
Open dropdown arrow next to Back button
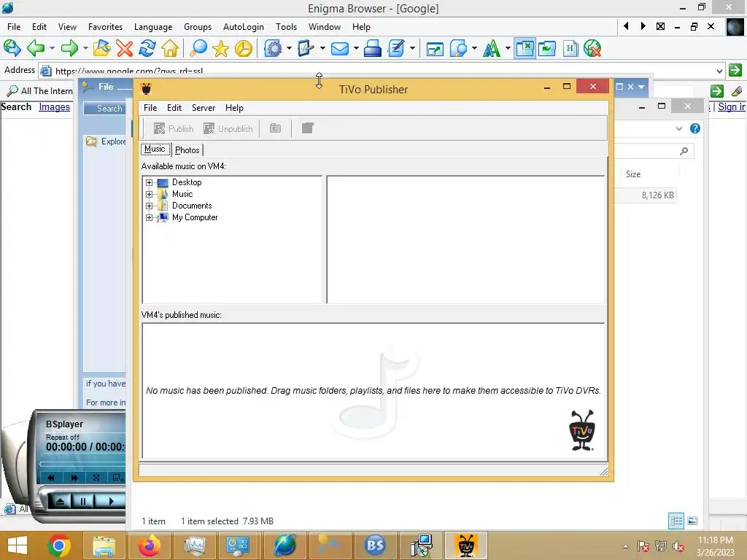(x=52, y=48)
